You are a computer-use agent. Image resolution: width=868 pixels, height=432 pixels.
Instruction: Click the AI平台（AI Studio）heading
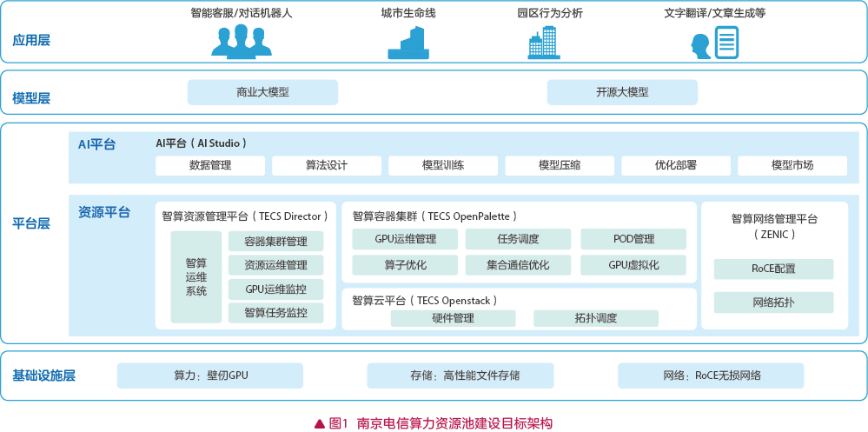point(202,143)
